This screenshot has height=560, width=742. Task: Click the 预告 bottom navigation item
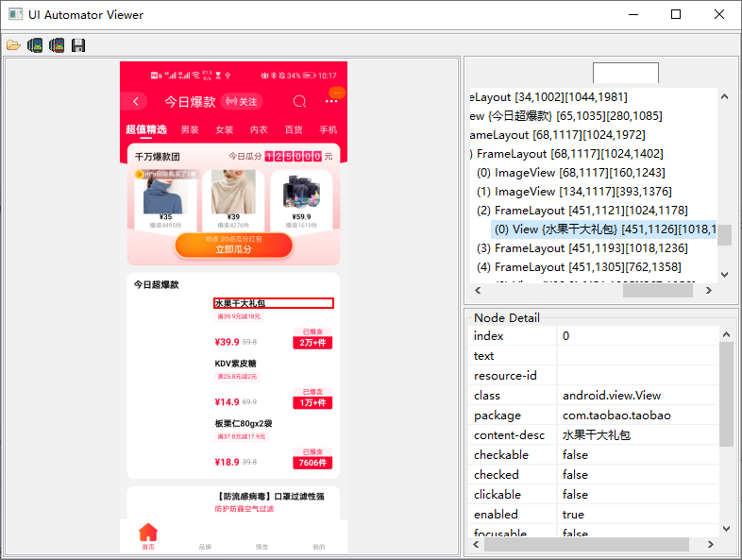261,546
